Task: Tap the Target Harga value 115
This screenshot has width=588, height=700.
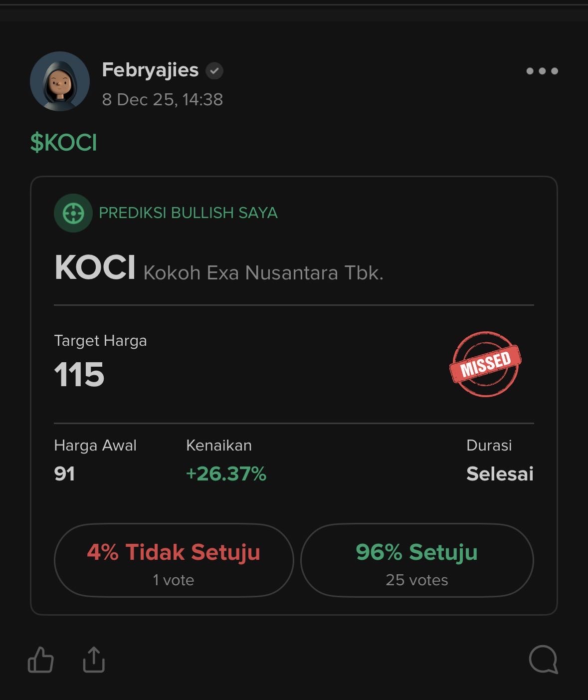Action: tap(79, 375)
